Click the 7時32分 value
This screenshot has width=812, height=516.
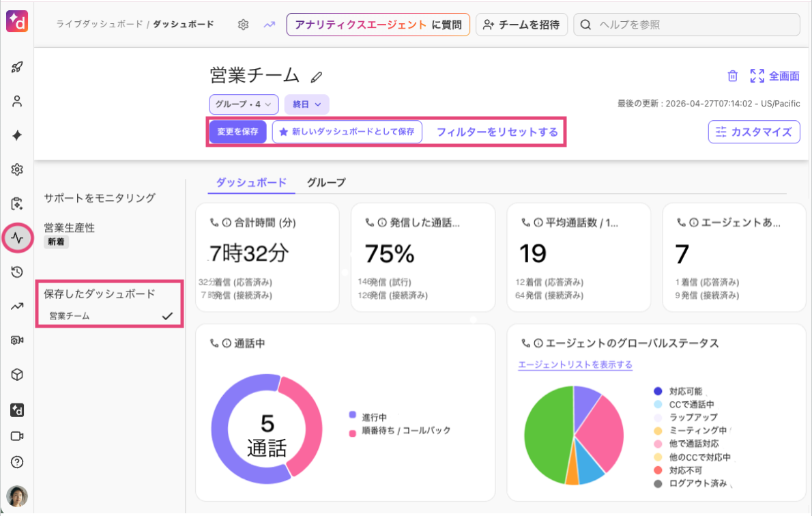tap(249, 253)
